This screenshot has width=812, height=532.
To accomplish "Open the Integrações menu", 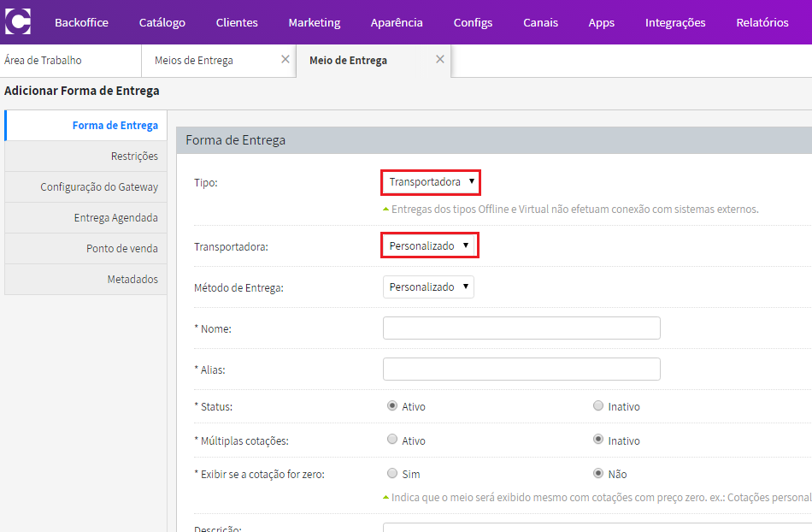I will coord(675,22).
